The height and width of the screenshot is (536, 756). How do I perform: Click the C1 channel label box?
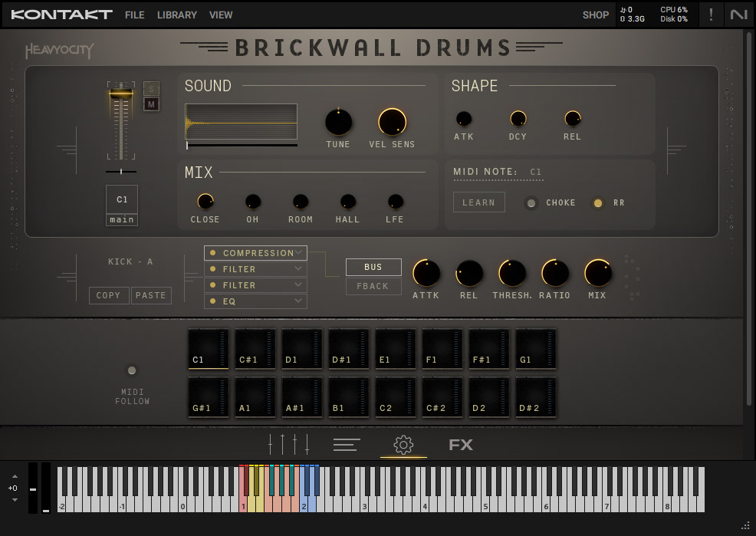pos(121,199)
